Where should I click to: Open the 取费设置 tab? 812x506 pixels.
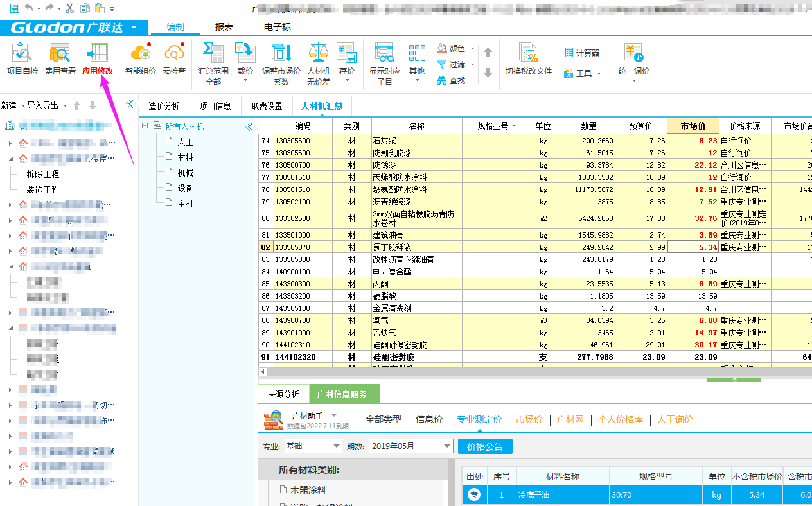pos(267,106)
